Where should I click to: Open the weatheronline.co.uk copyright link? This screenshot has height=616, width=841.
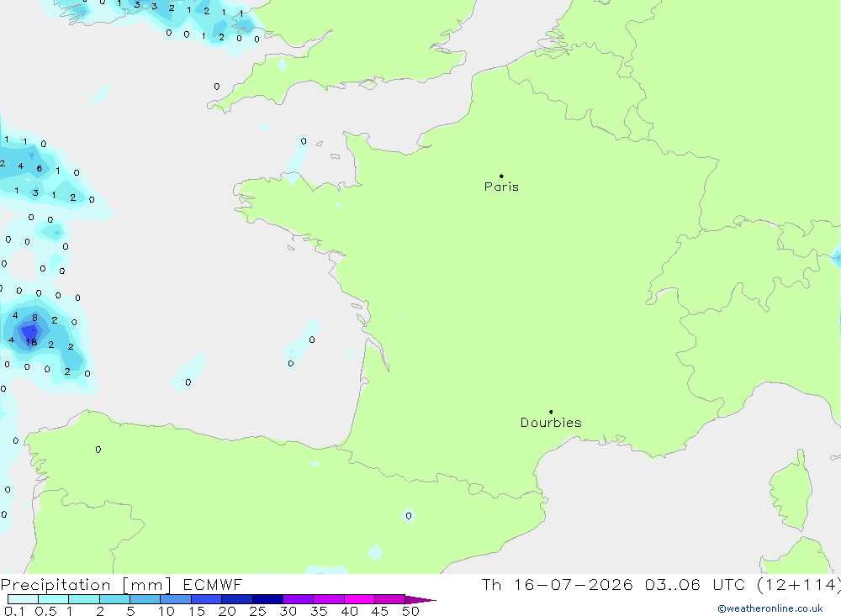770,608
